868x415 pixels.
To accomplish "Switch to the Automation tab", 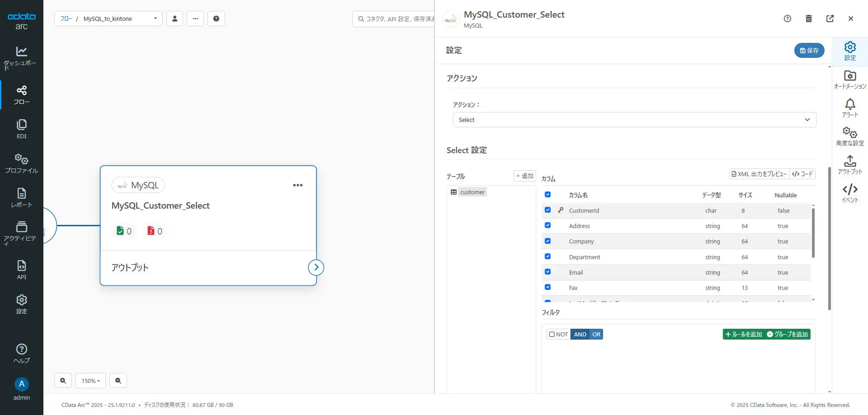I will [850, 79].
